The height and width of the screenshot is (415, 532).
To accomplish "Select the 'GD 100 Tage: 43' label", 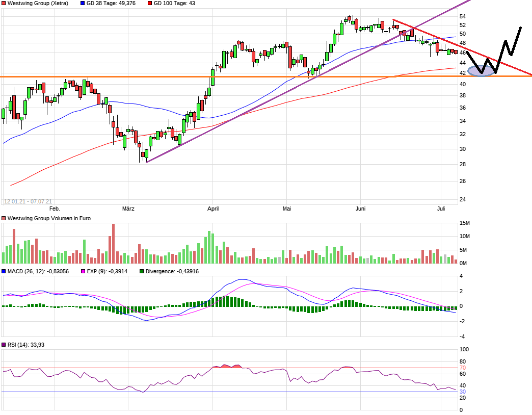I will click(x=174, y=4).
